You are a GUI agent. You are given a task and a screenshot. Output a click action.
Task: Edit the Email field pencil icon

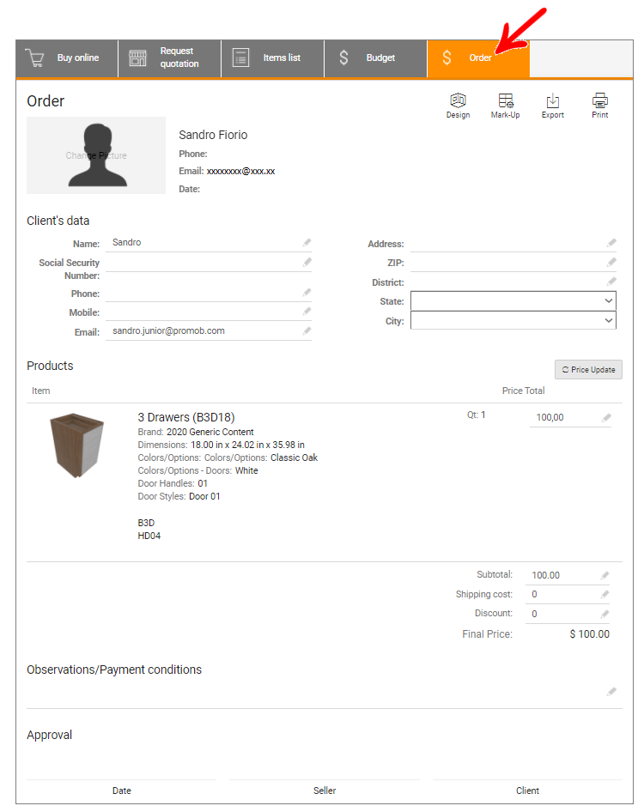click(307, 331)
